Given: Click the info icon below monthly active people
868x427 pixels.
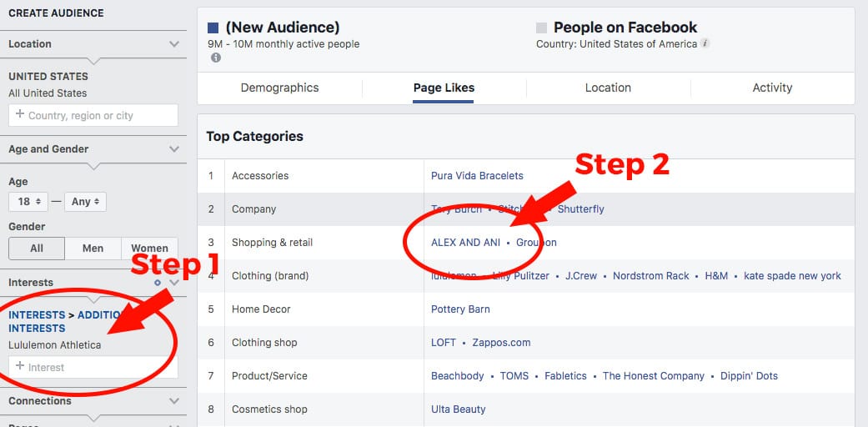Looking at the screenshot, I should [215, 58].
